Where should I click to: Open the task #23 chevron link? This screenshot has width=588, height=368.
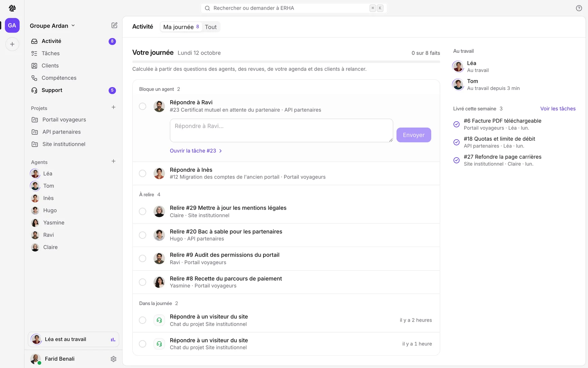196,151
